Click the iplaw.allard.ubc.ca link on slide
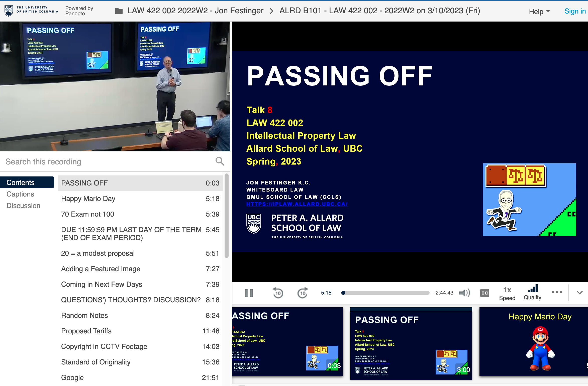Screen dimensions: 588x386 (x=297, y=204)
